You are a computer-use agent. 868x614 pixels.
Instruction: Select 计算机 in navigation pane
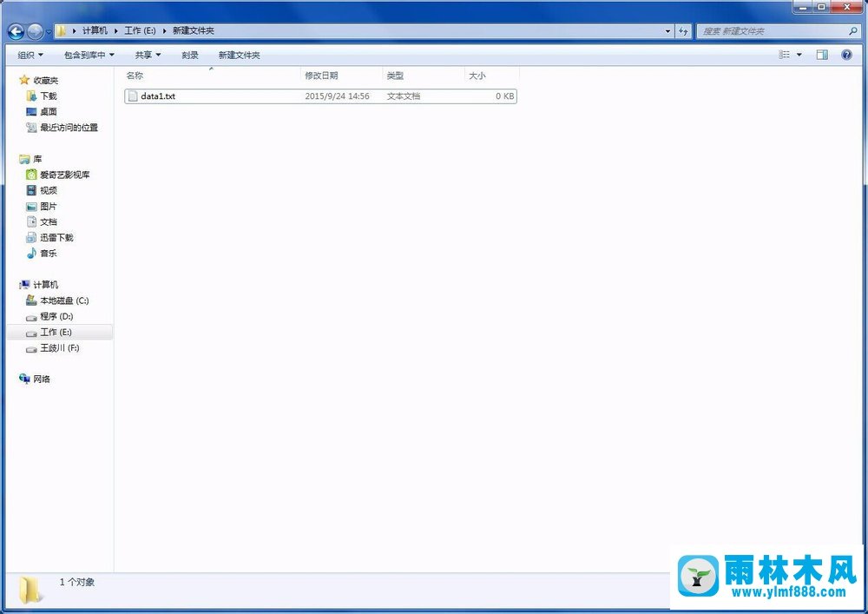click(45, 285)
